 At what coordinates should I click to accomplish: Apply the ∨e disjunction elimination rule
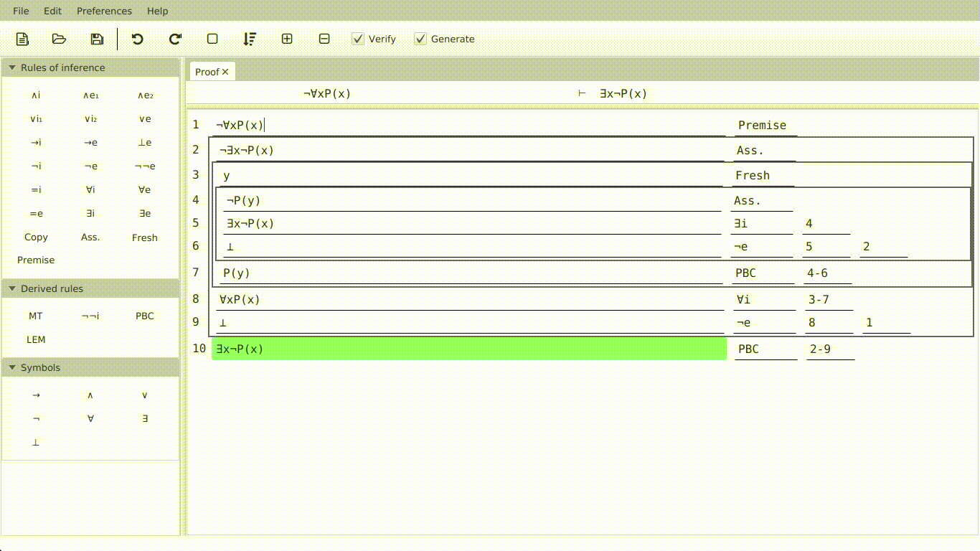(145, 119)
